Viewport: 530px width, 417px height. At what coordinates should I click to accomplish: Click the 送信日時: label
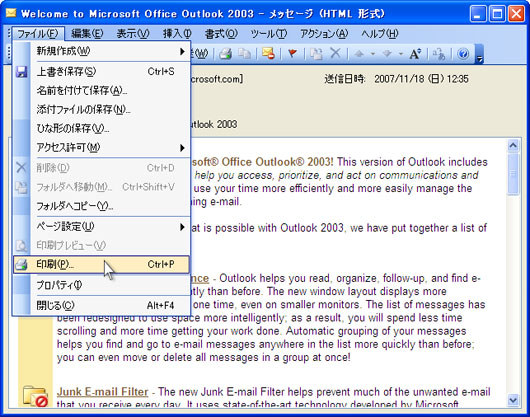[x=345, y=79]
